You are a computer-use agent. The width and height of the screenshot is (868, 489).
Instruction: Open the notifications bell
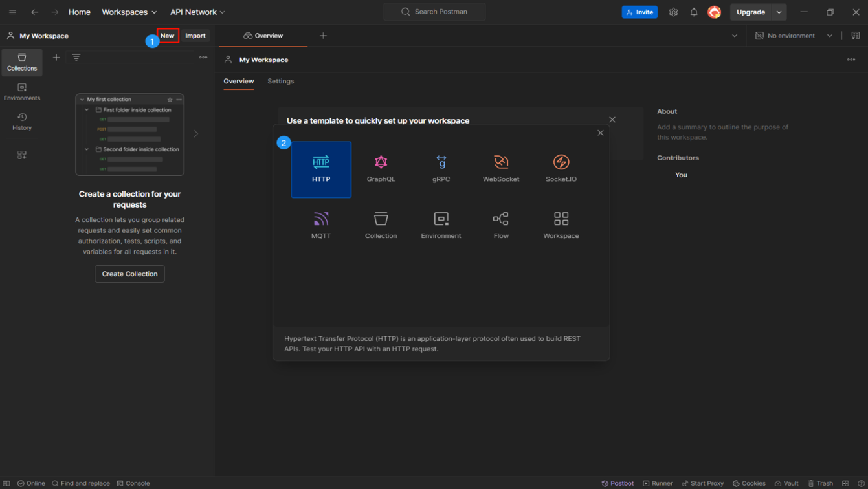pyautogui.click(x=693, y=12)
